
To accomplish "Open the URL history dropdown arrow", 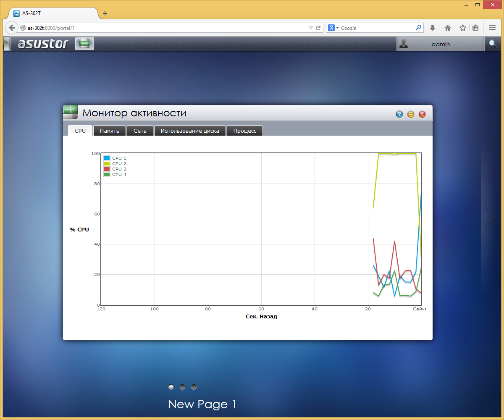I will click(311, 28).
